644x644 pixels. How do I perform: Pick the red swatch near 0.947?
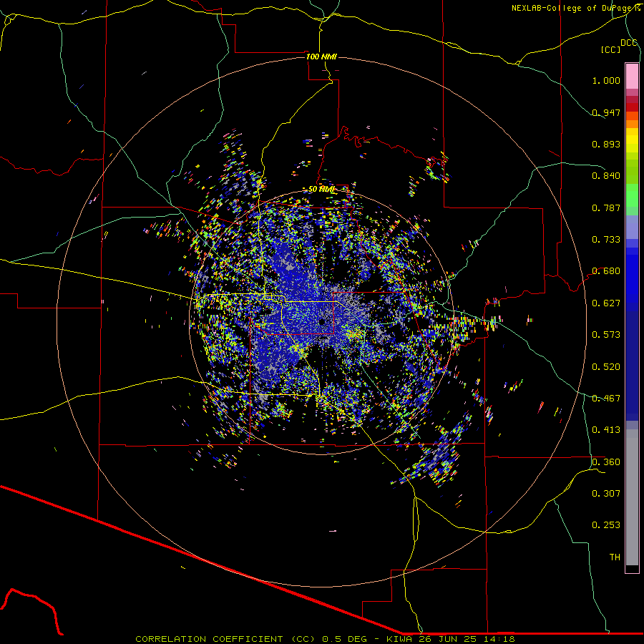click(x=632, y=107)
